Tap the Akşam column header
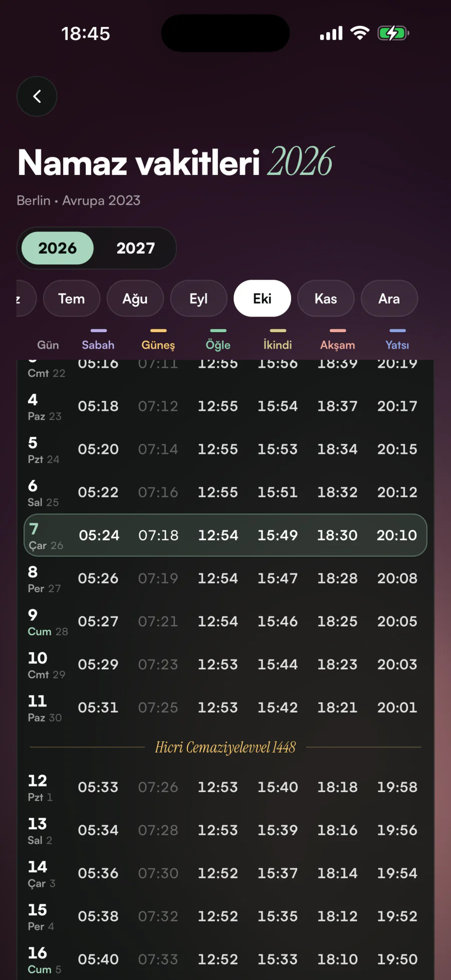The width and height of the screenshot is (451, 980). [338, 345]
